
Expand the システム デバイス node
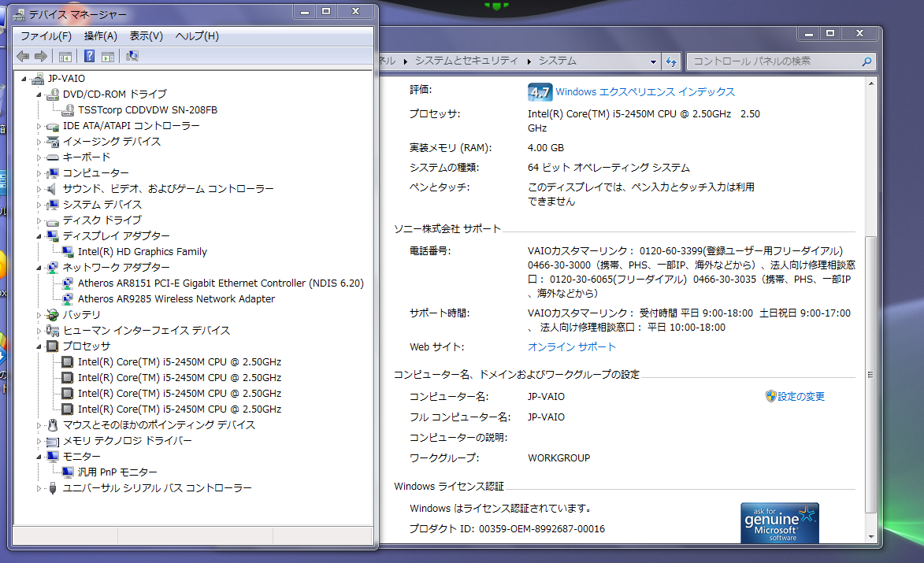(x=39, y=205)
